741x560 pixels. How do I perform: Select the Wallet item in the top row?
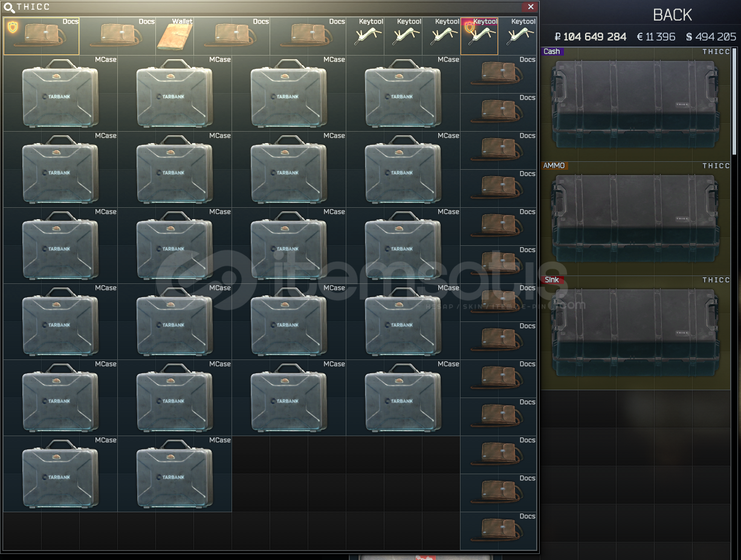click(175, 36)
